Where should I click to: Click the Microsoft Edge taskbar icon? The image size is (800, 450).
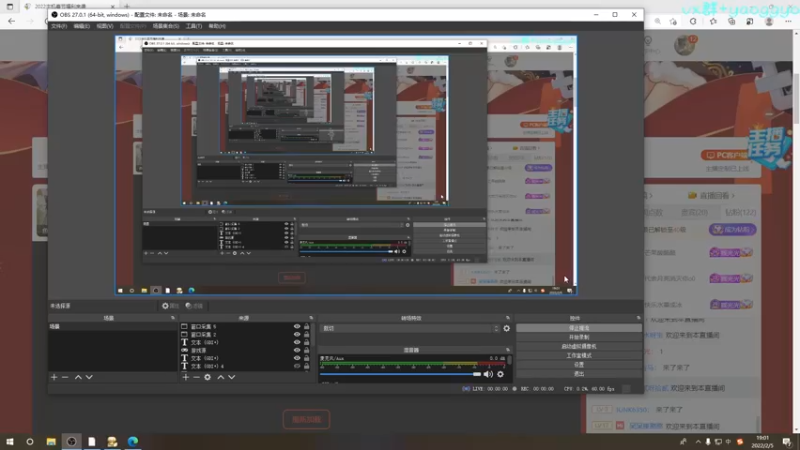point(133,442)
